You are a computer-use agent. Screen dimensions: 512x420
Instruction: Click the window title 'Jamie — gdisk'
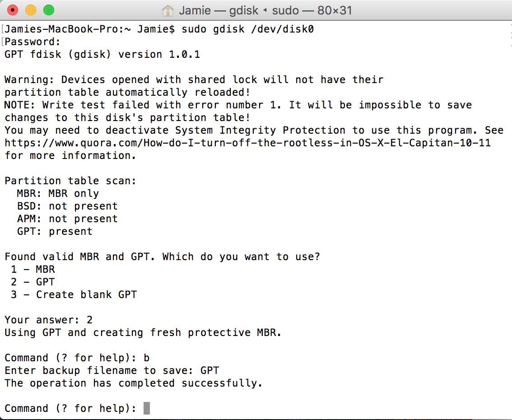[x=219, y=10]
